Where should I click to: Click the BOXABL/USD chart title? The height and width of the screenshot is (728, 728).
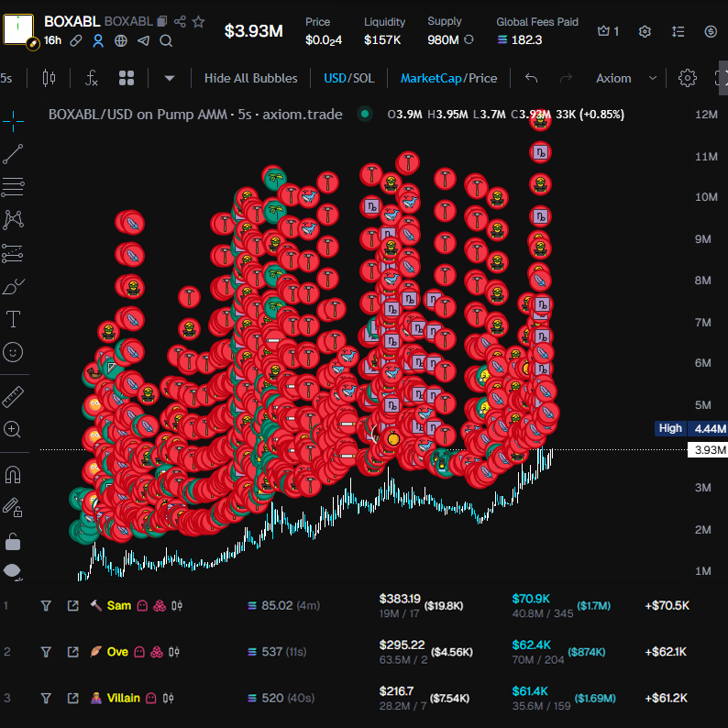(x=195, y=115)
